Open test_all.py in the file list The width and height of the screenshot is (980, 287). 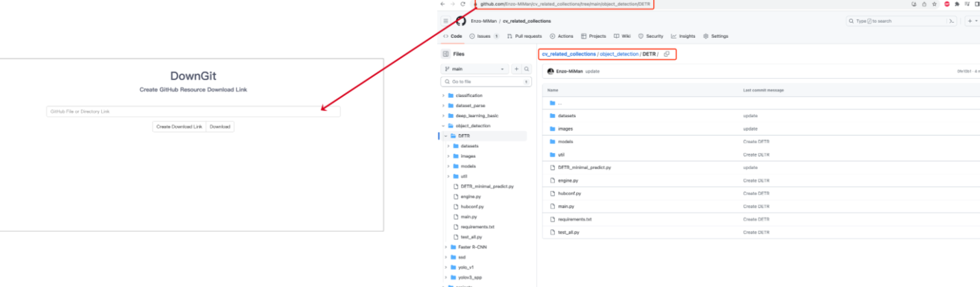click(568, 232)
